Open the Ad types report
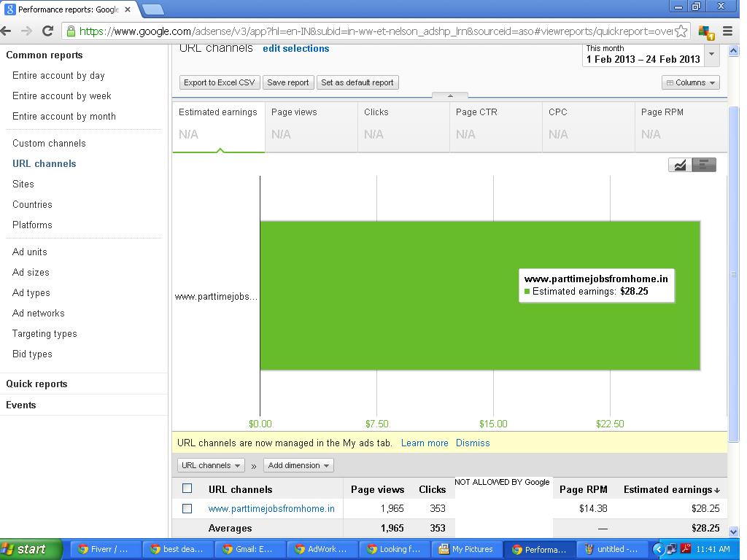The image size is (747, 560). [x=31, y=293]
